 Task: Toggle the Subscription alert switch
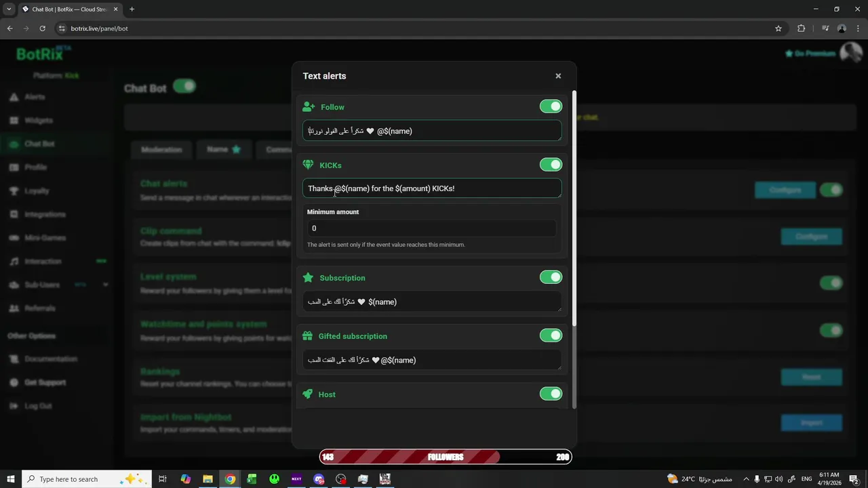click(x=551, y=277)
